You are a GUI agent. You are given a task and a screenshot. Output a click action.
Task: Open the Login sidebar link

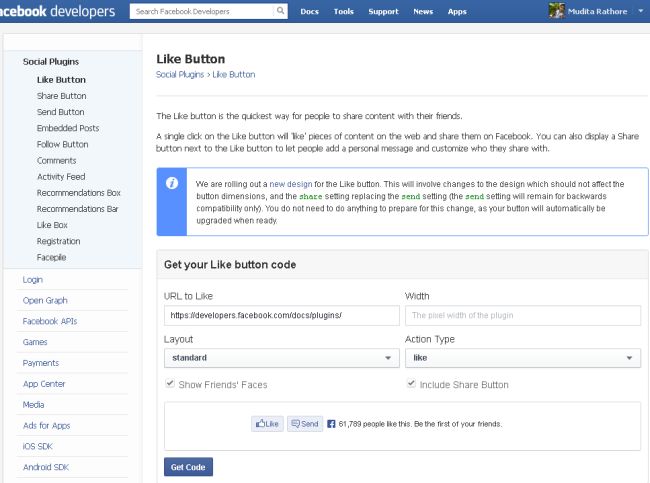(x=33, y=280)
